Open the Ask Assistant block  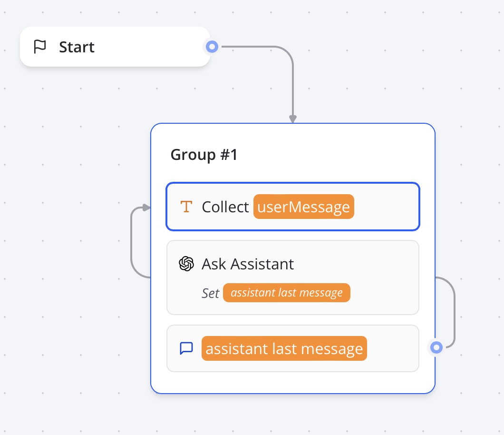[x=293, y=277]
